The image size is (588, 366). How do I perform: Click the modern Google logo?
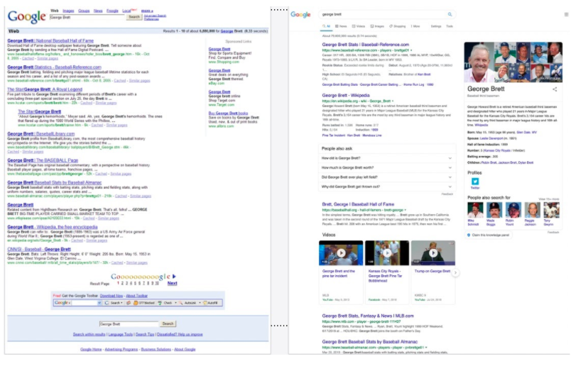(x=300, y=14)
